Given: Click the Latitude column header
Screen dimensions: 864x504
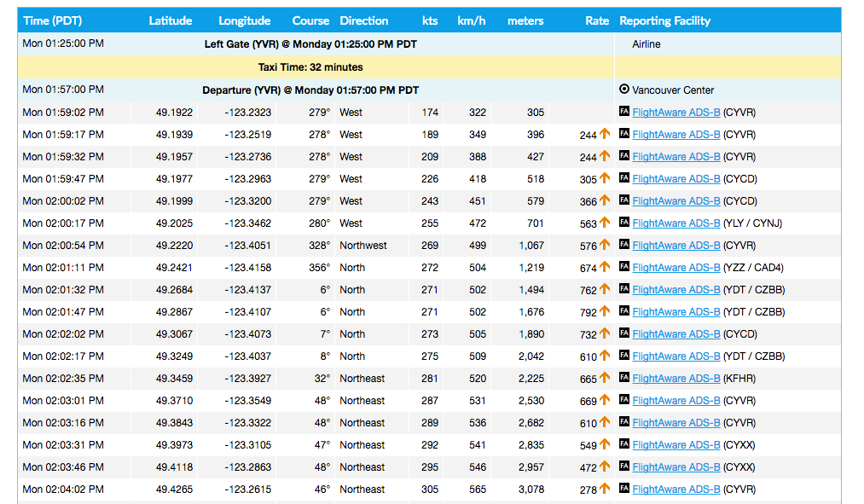Looking at the screenshot, I should [171, 20].
